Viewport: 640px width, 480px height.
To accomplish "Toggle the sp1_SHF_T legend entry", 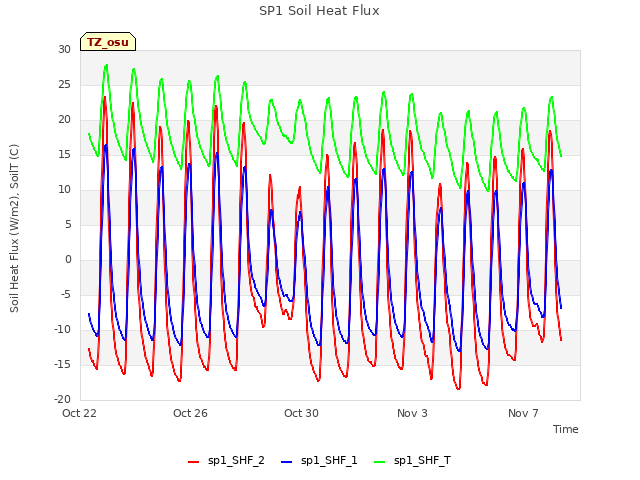I will (x=412, y=461).
